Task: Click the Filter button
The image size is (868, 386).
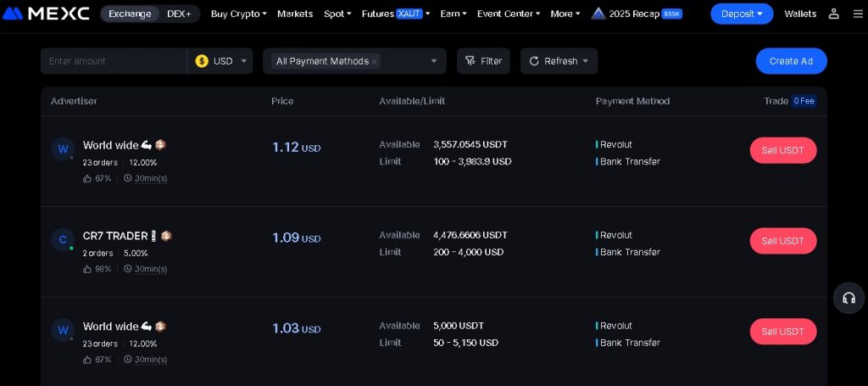Action: [483, 61]
